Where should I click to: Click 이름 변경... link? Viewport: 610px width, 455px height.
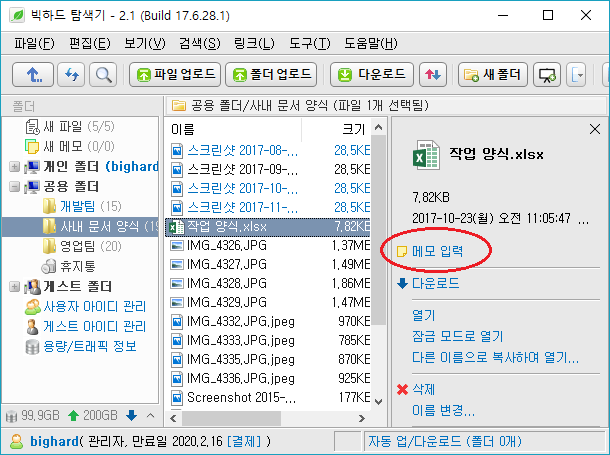[443, 410]
